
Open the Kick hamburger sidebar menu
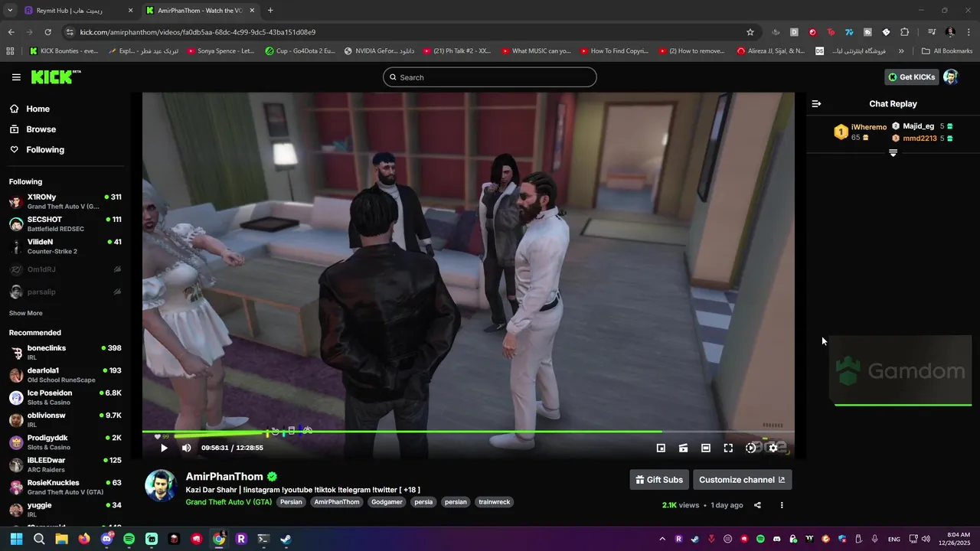(x=16, y=77)
